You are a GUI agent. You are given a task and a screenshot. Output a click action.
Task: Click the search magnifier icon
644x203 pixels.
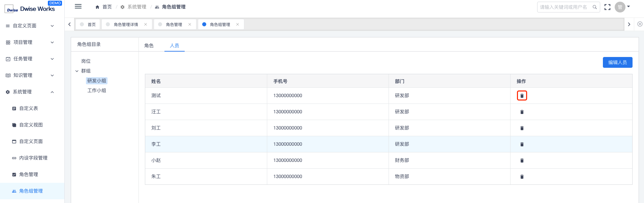(595, 7)
